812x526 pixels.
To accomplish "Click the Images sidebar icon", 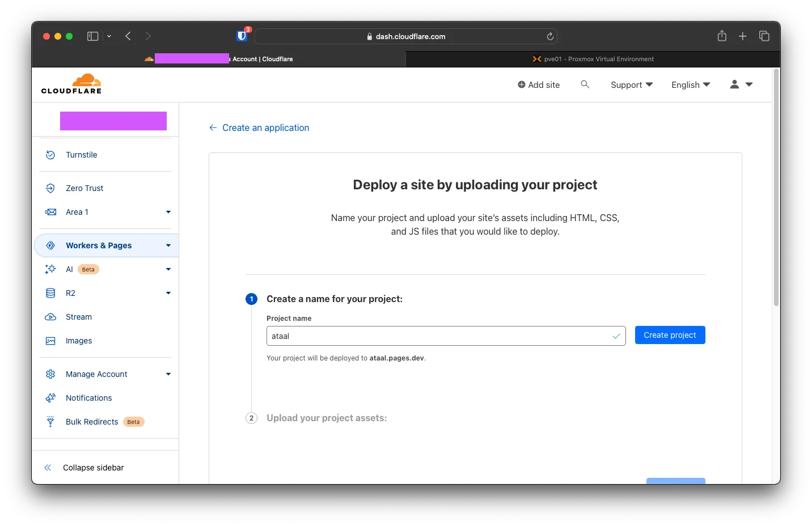I will (x=50, y=341).
